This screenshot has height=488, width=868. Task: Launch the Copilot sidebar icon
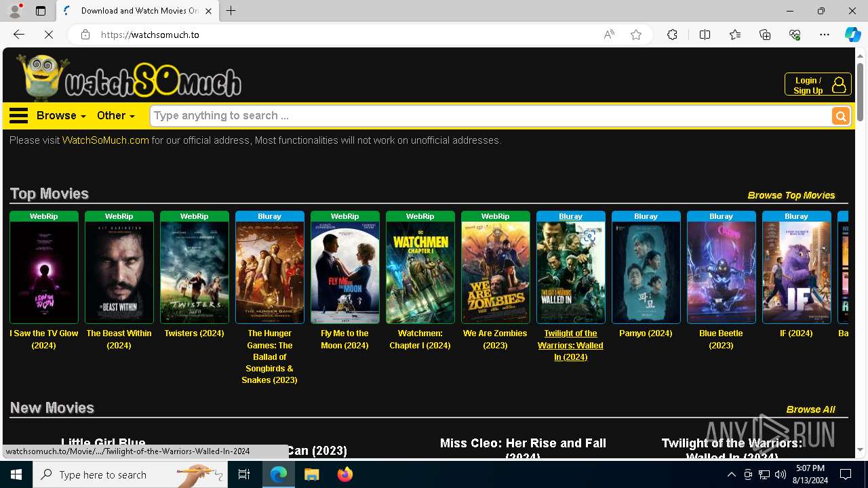click(x=852, y=35)
